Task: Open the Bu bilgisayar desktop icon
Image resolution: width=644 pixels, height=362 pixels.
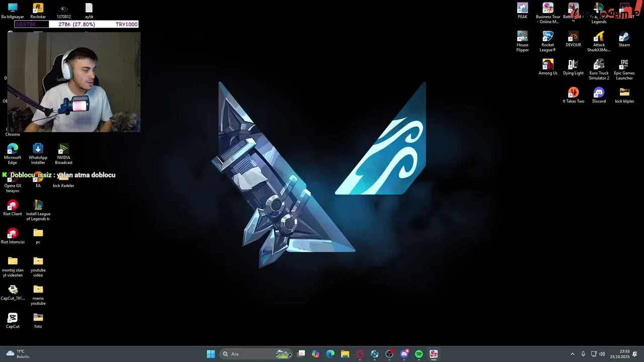Action: tap(13, 11)
